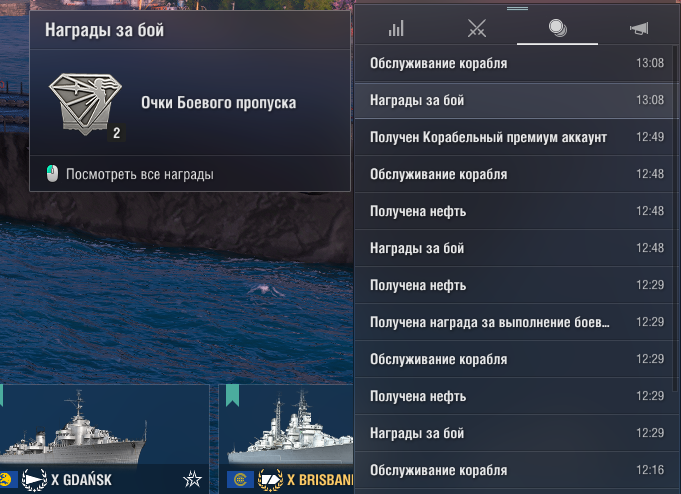
Task: Toggle the star favorite on Gdańsk
Action: (192, 479)
